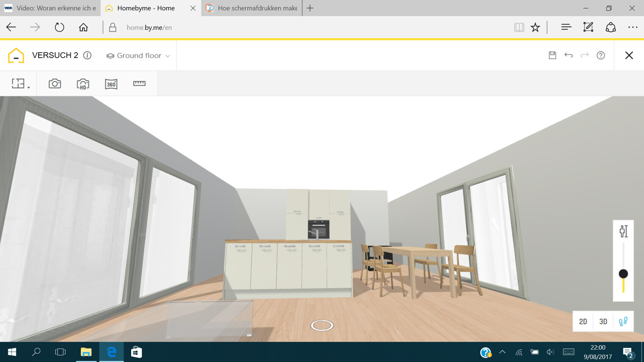
Task: Open the floor plan tool dropdown
Action: 20,84
